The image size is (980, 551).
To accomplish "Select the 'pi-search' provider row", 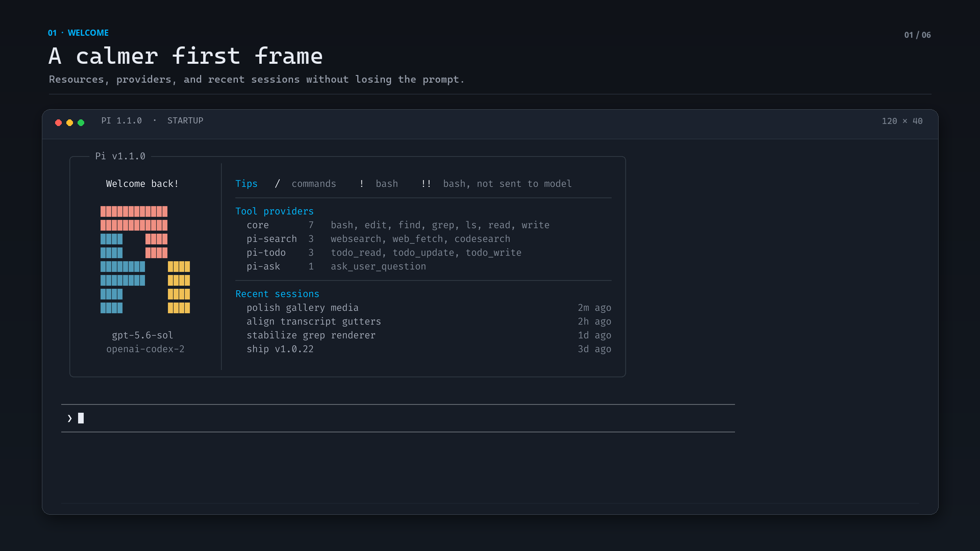I will coord(378,239).
